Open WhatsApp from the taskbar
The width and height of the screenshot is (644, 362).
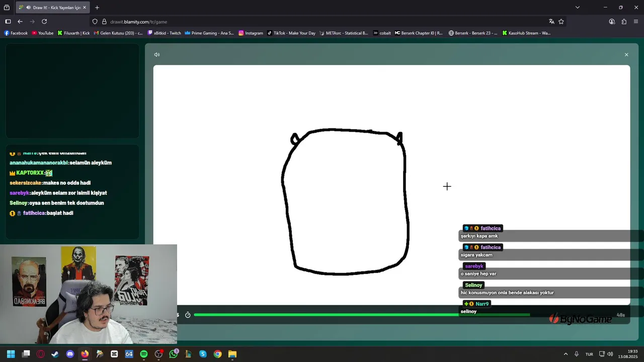[x=174, y=354]
